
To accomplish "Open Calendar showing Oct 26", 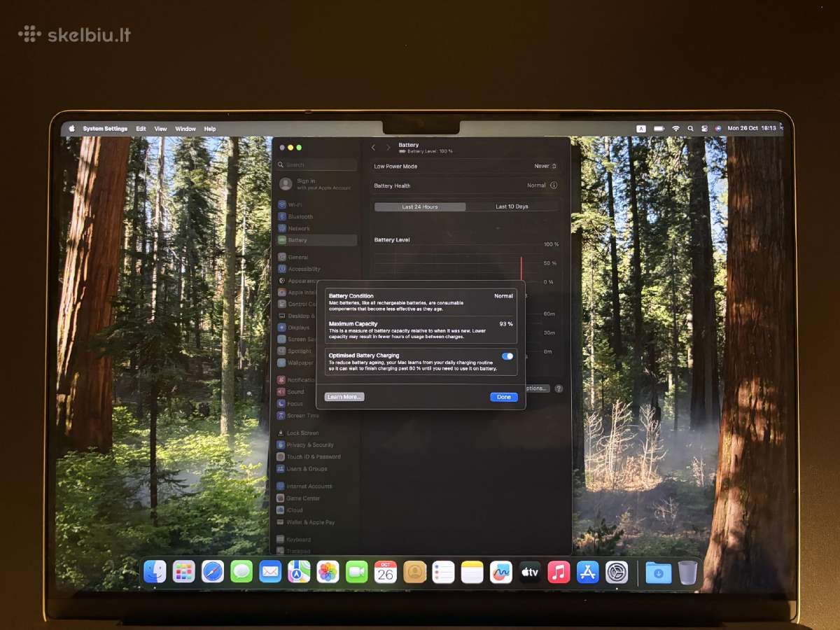I will [x=386, y=572].
